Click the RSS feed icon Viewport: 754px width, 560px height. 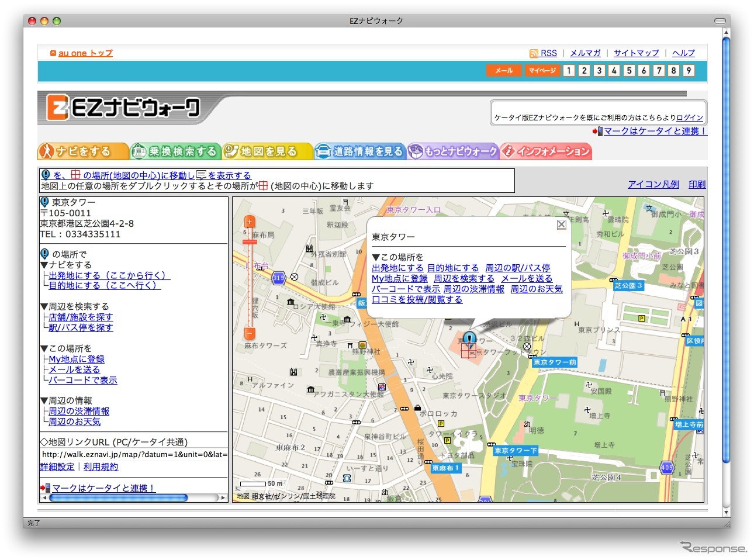tap(534, 53)
